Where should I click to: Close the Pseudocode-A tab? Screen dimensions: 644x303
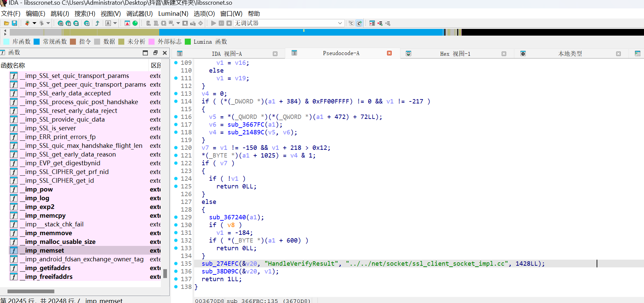click(389, 53)
